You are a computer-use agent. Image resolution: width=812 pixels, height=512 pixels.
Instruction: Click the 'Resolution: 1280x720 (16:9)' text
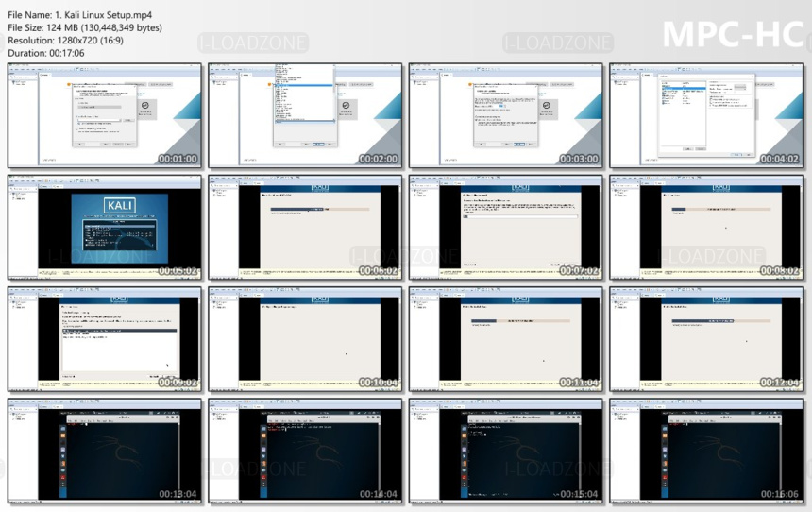coord(65,40)
